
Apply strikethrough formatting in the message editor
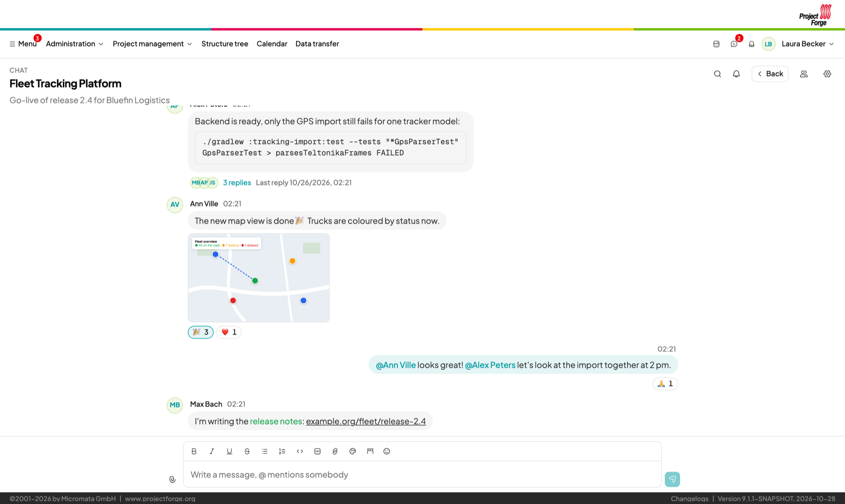click(x=247, y=451)
